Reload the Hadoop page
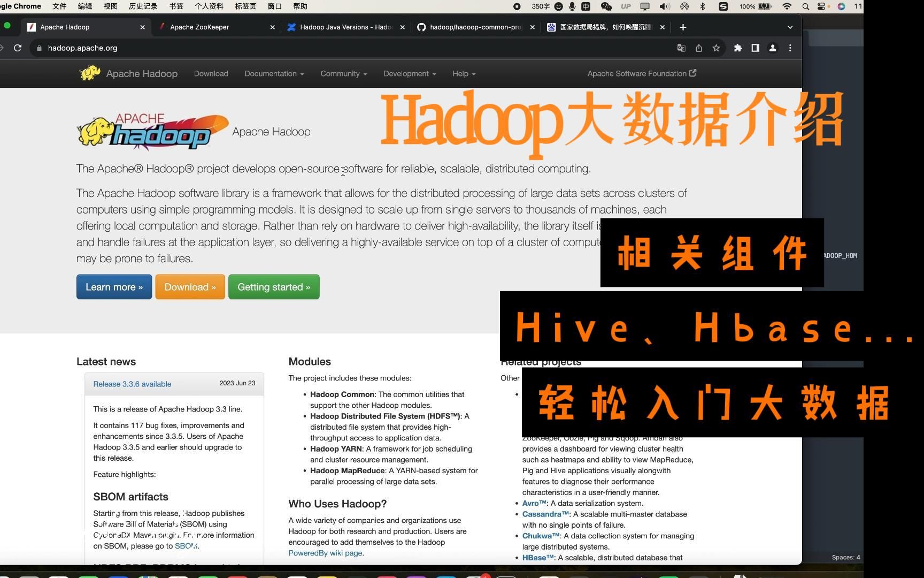The width and height of the screenshot is (924, 578). 18,48
